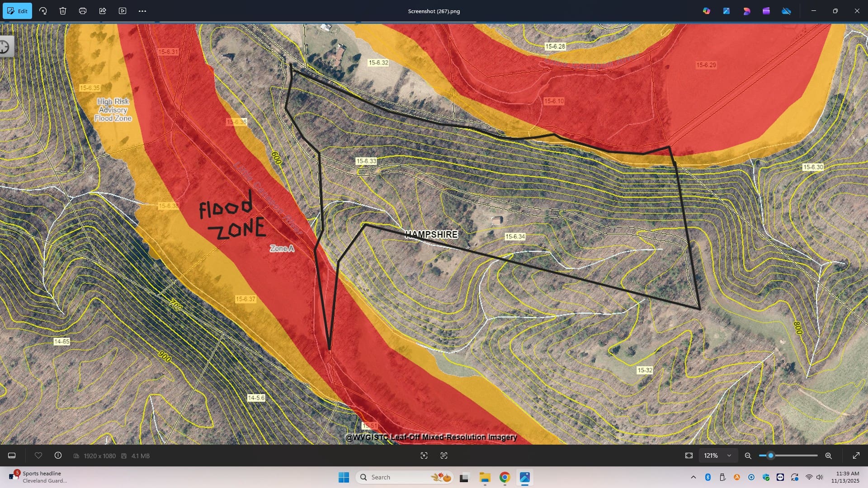Click the zoom out magnifier icon

[x=748, y=455]
